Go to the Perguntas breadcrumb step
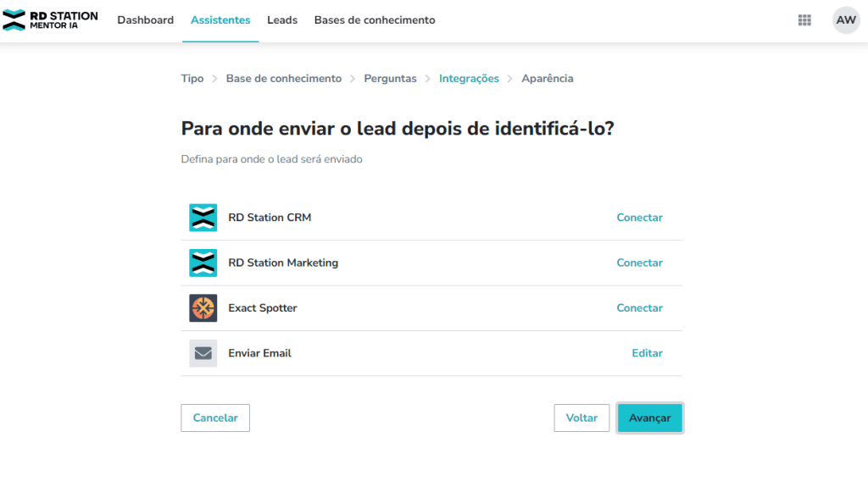The height and width of the screenshot is (498, 868). coord(390,79)
